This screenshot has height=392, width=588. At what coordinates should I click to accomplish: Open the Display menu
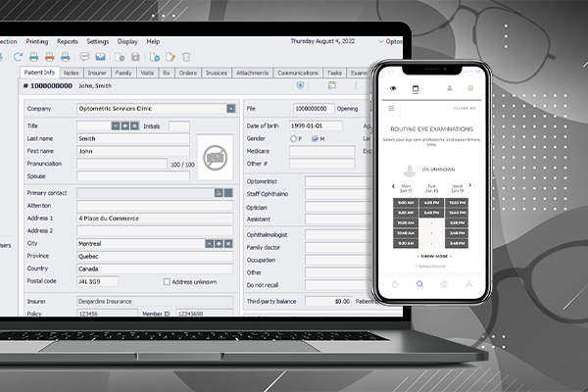point(127,41)
